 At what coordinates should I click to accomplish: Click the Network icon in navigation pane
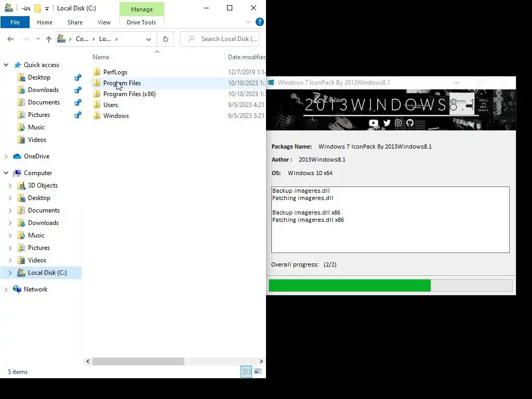pos(17,289)
